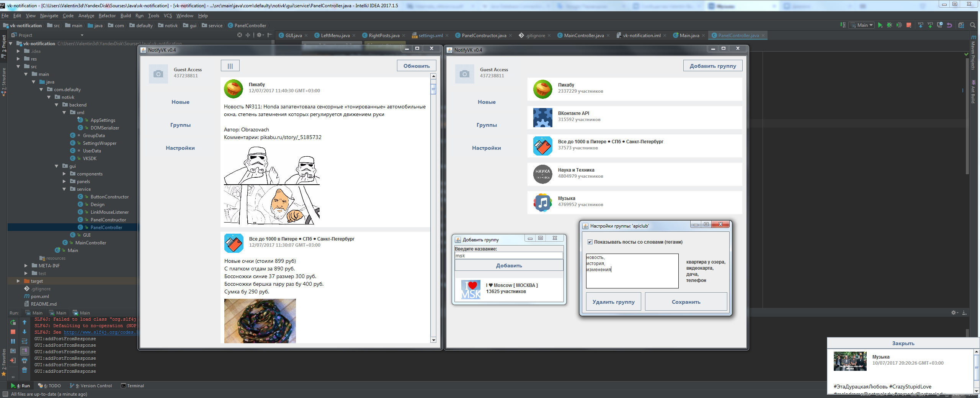Image resolution: width=980 pixels, height=398 pixels.
Task: Switch to MainController.java editor tab
Action: point(584,36)
